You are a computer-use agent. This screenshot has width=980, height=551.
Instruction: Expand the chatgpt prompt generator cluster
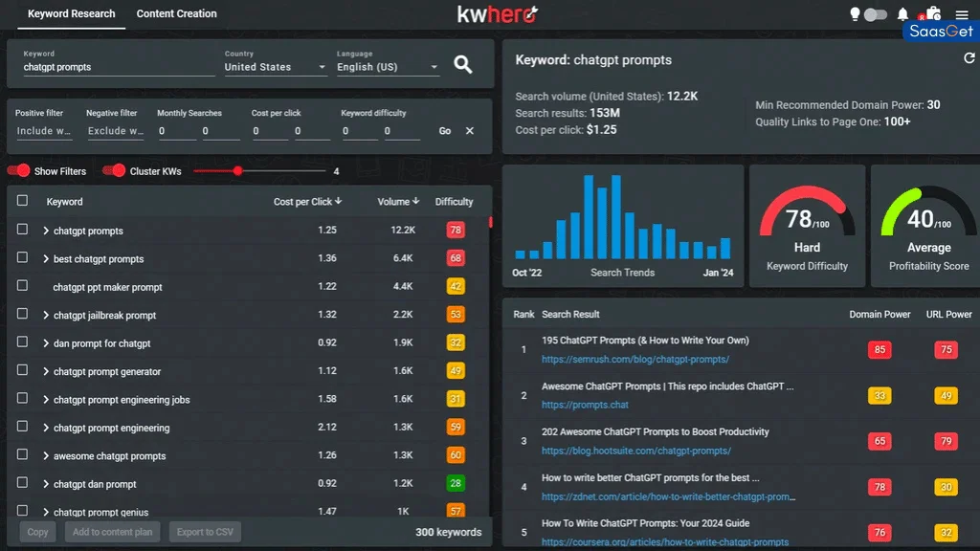[x=46, y=371]
